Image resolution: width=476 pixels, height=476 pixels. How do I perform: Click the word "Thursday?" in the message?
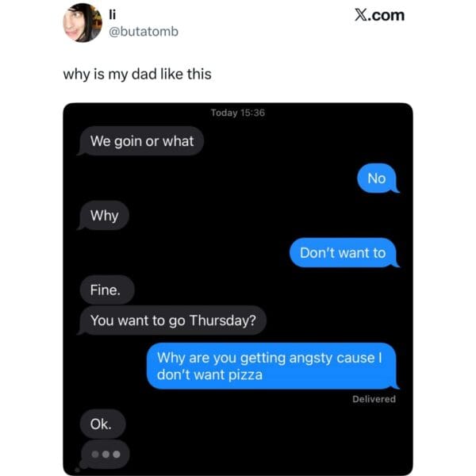223,321
